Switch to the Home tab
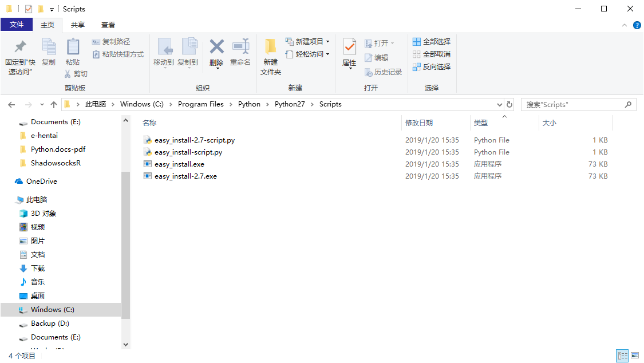This screenshot has height=363, width=644. tap(48, 25)
